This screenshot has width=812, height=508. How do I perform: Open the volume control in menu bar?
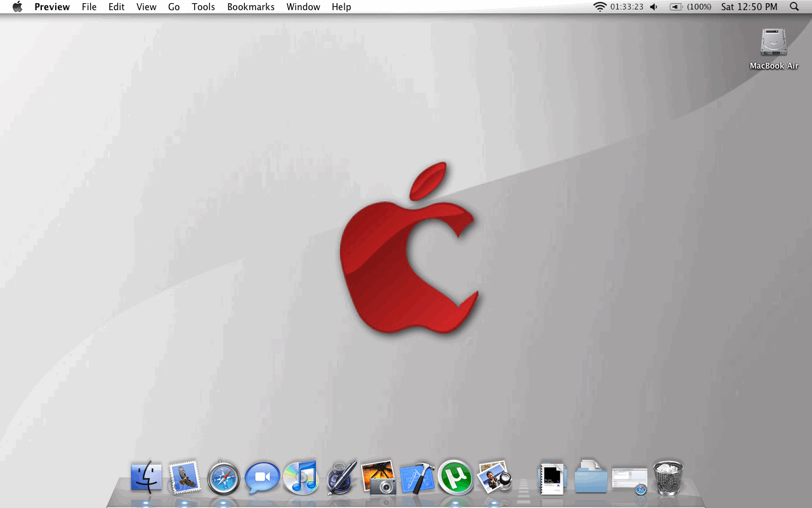click(655, 7)
